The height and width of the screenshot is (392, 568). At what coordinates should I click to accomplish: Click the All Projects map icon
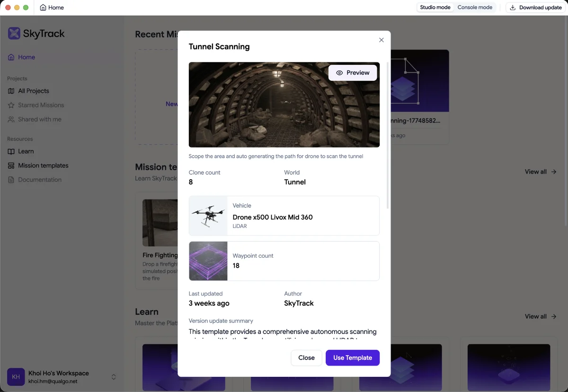(x=11, y=91)
